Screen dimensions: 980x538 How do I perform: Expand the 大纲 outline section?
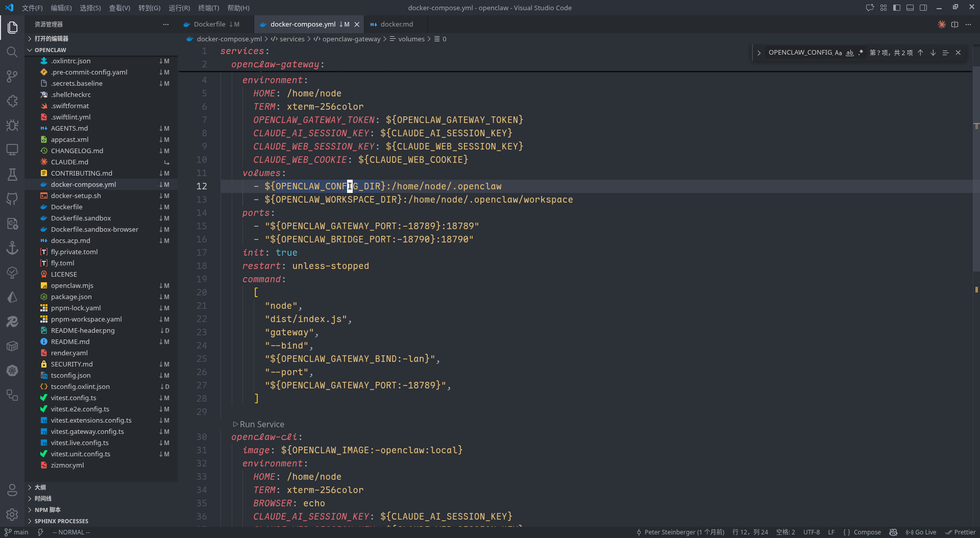point(101,487)
